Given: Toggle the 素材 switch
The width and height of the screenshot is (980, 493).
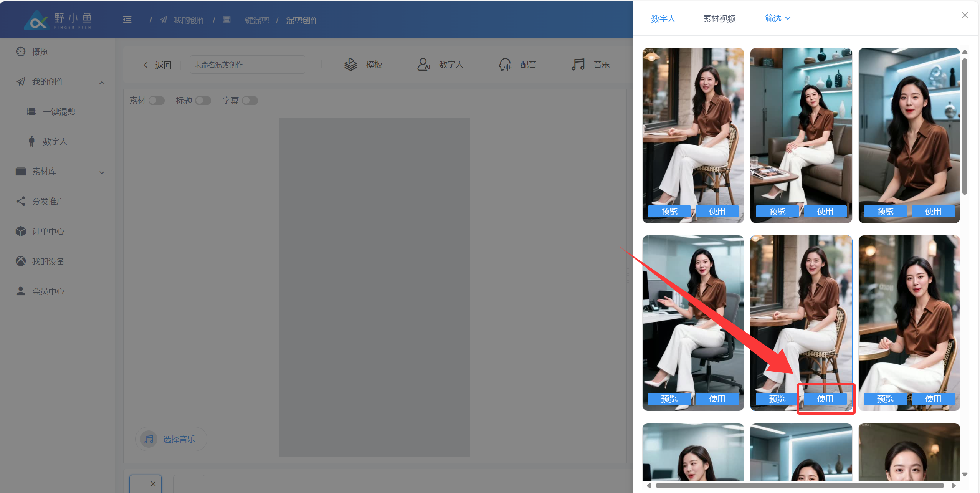Looking at the screenshot, I should 156,101.
